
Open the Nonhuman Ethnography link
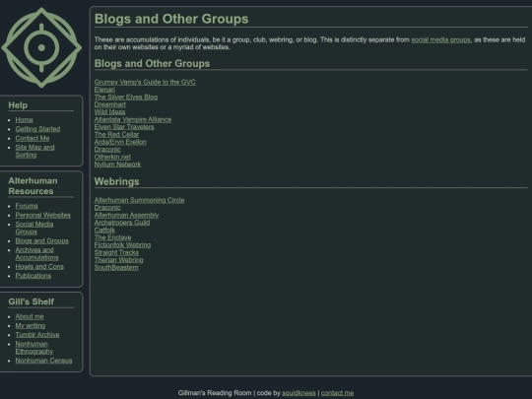(x=33, y=348)
